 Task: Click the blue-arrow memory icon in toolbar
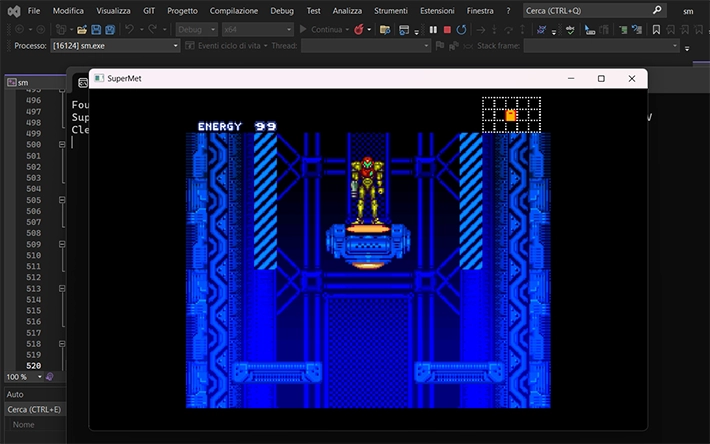pos(637,30)
